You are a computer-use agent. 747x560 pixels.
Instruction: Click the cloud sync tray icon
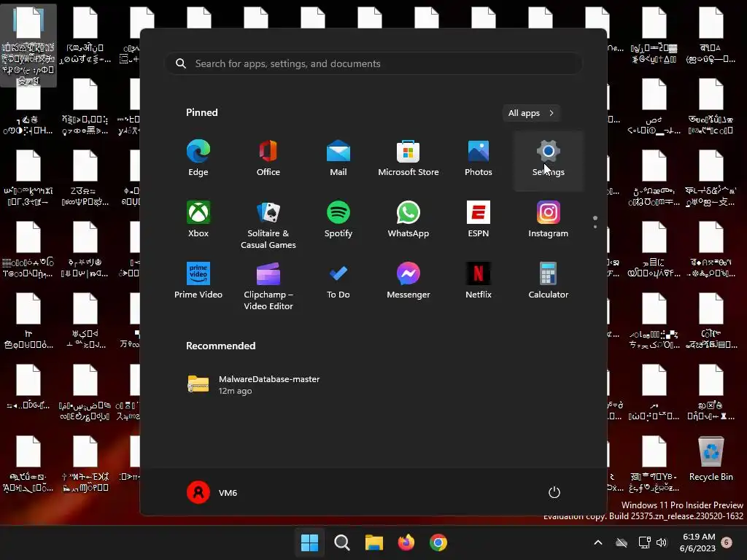[x=622, y=542]
